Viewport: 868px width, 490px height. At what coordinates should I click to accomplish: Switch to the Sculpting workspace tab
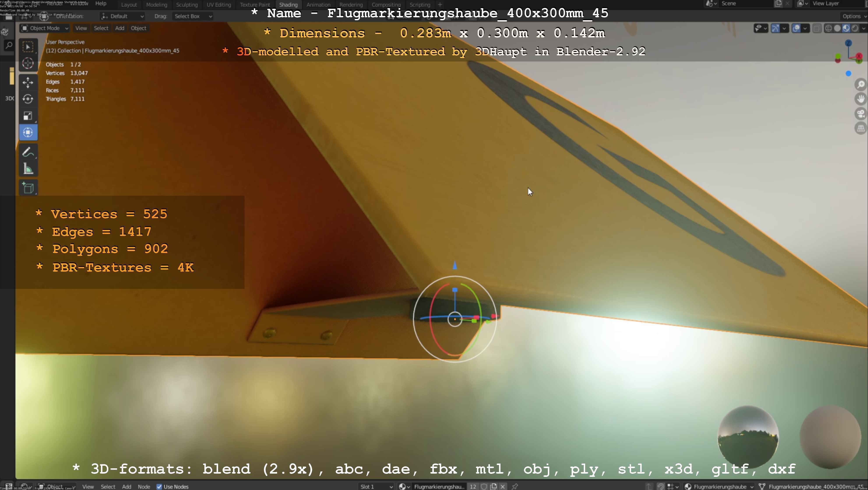click(187, 5)
